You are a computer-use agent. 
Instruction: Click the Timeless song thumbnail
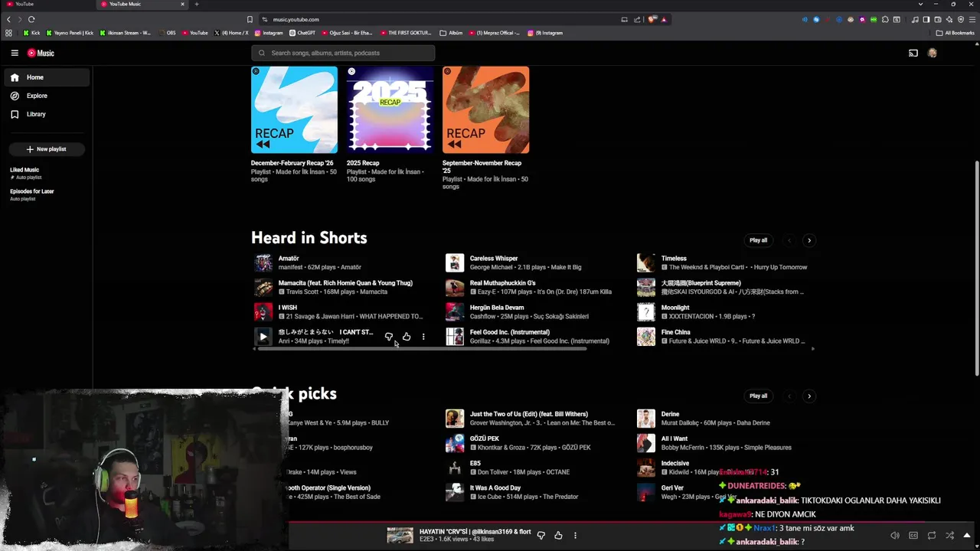(x=646, y=262)
